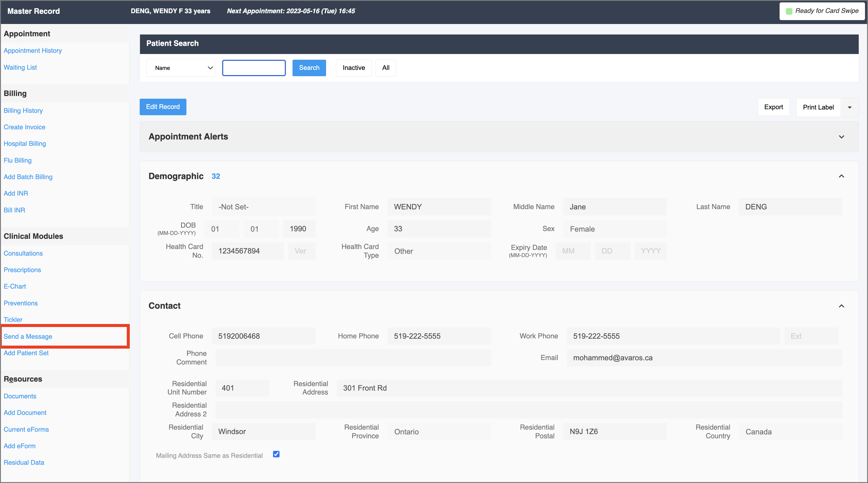Click Residential Province field Ontario
The width and height of the screenshot is (868, 483).
pyautogui.click(x=439, y=431)
